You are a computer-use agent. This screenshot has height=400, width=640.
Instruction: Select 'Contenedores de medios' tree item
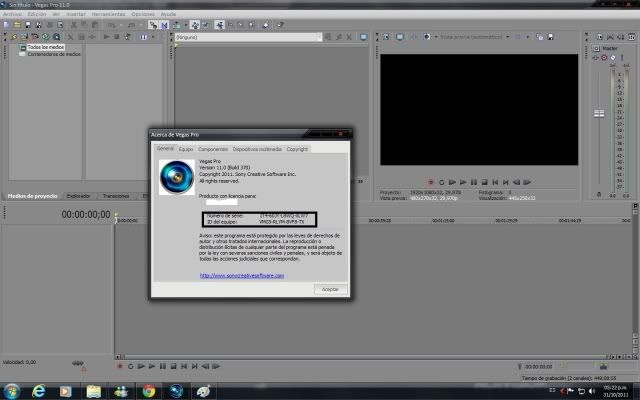tap(54, 54)
